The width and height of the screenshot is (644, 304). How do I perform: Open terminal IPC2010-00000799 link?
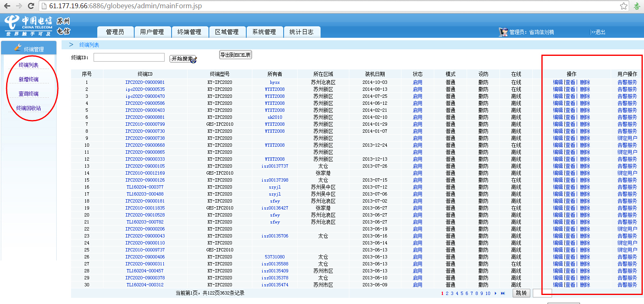145,124
